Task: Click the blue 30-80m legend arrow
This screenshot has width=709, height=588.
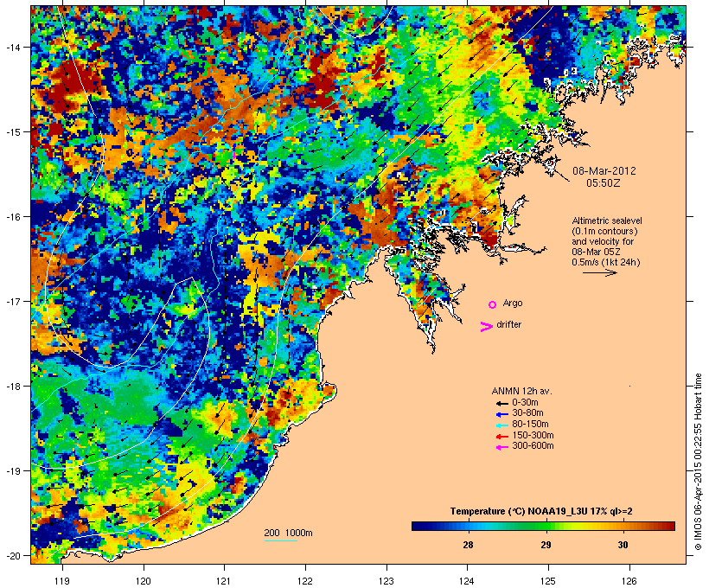Action: [x=502, y=414]
